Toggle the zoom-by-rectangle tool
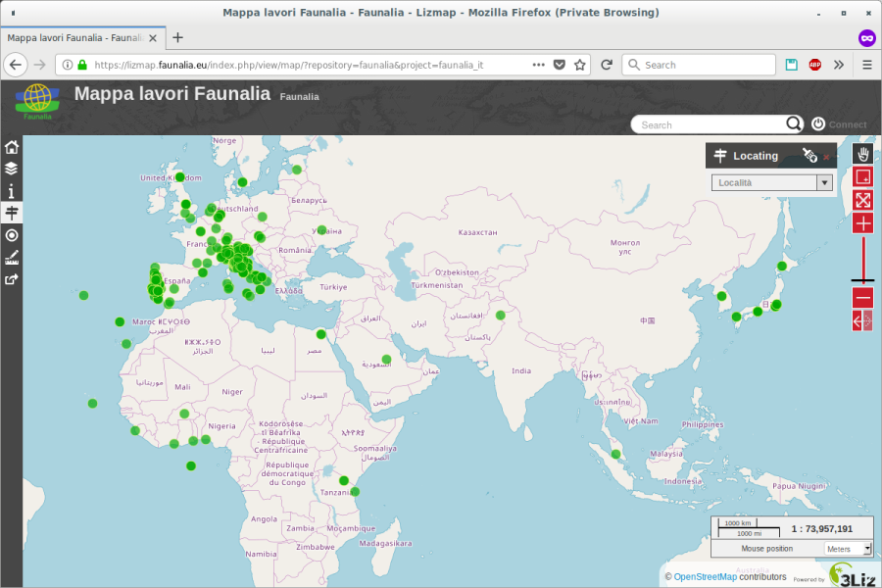This screenshot has width=882, height=588. point(861,177)
